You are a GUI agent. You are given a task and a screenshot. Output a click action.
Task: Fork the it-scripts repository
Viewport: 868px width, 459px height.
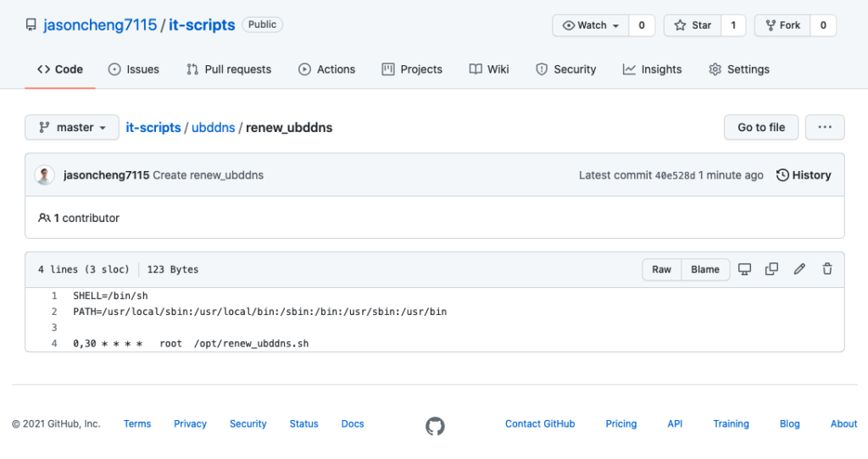[782, 25]
